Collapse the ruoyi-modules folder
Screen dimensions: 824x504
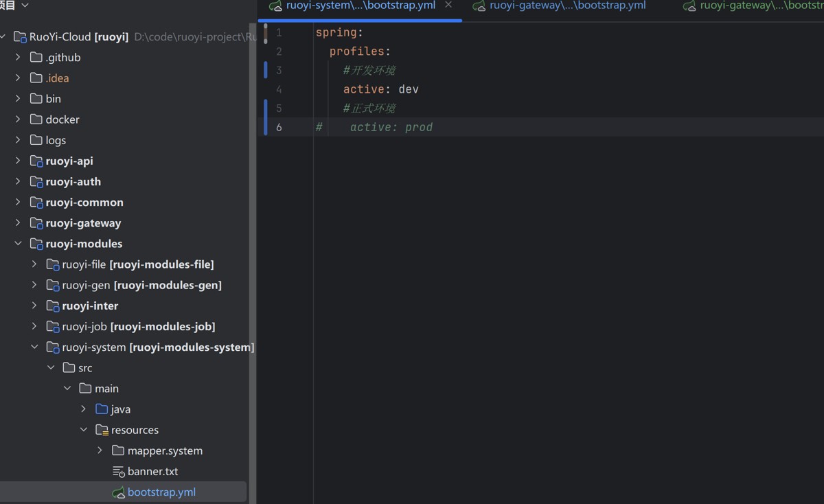[x=18, y=244]
